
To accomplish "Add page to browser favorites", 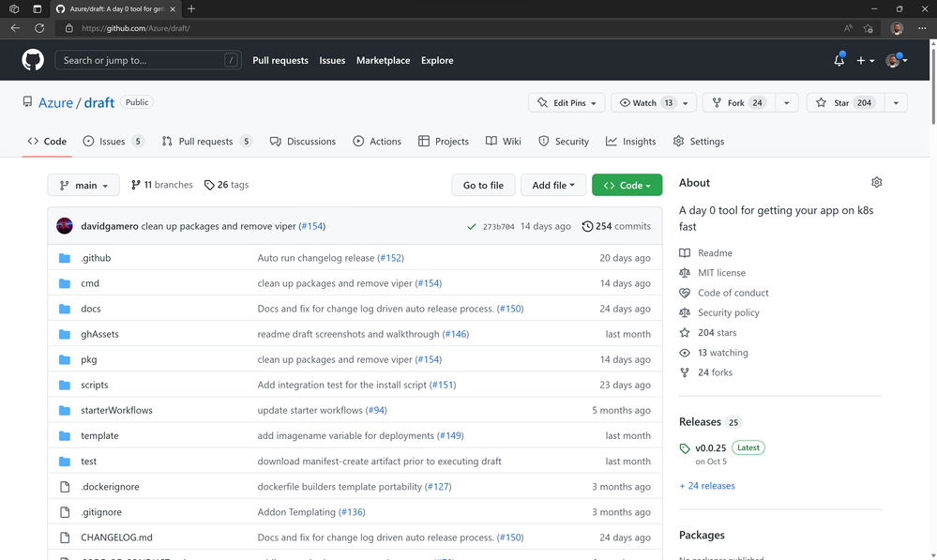I will 869,28.
